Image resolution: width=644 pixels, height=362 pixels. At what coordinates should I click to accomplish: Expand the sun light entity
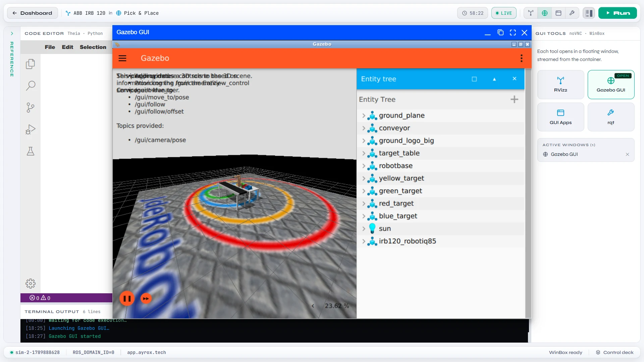pyautogui.click(x=364, y=229)
